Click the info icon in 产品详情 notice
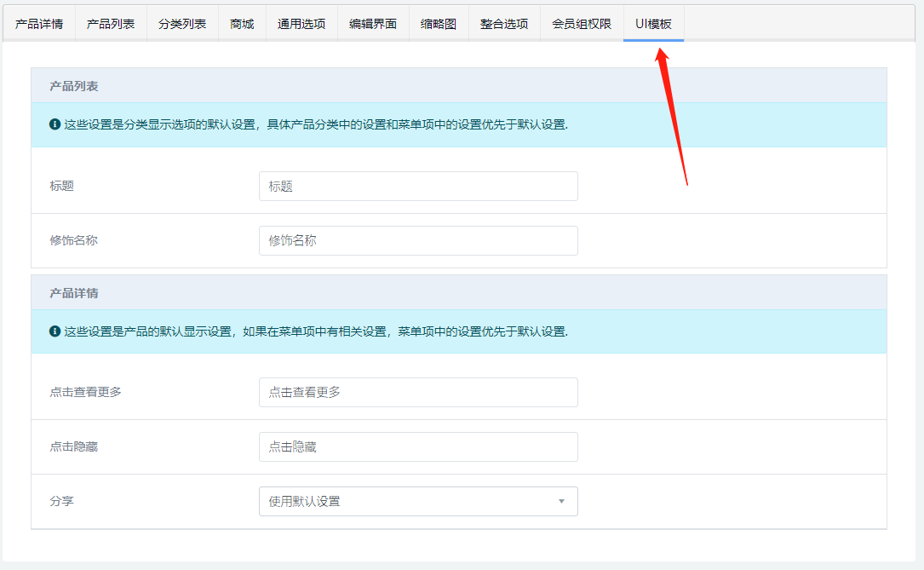The width and height of the screenshot is (924, 570). coord(55,331)
